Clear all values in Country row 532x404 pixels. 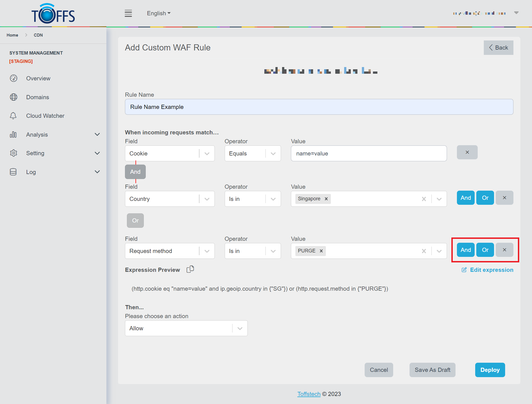(424, 199)
